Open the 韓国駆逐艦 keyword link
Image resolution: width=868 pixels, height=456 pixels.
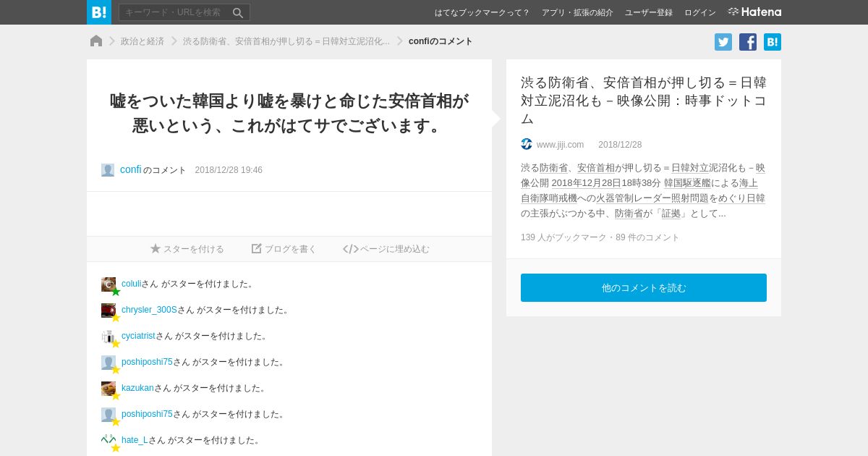pyautogui.click(x=687, y=183)
